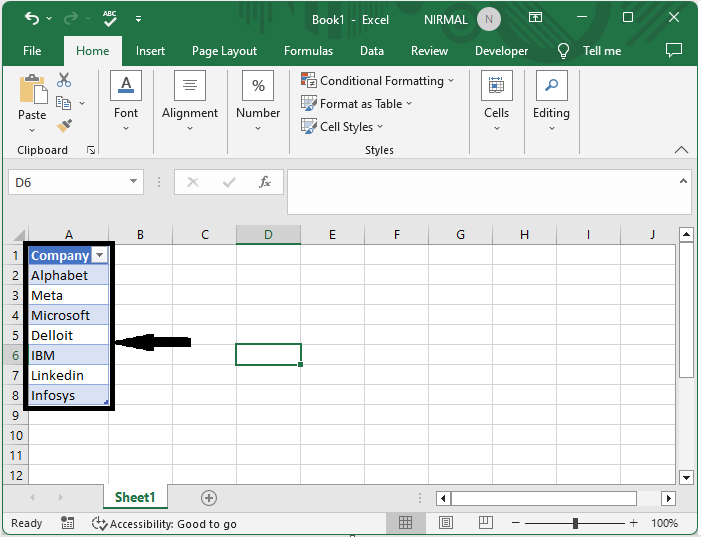Open the Font group button

coord(126,101)
